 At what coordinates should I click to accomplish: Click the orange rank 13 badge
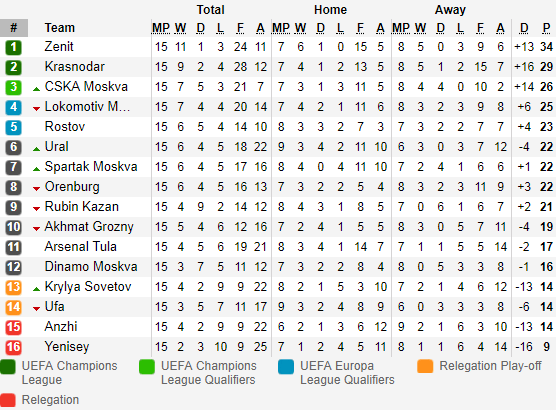tap(13, 287)
